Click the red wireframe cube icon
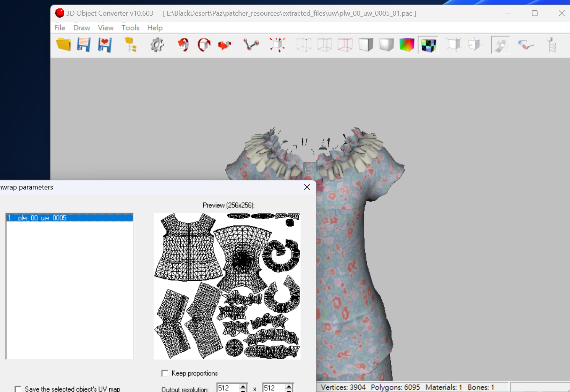The width and height of the screenshot is (570, 392). point(345,45)
